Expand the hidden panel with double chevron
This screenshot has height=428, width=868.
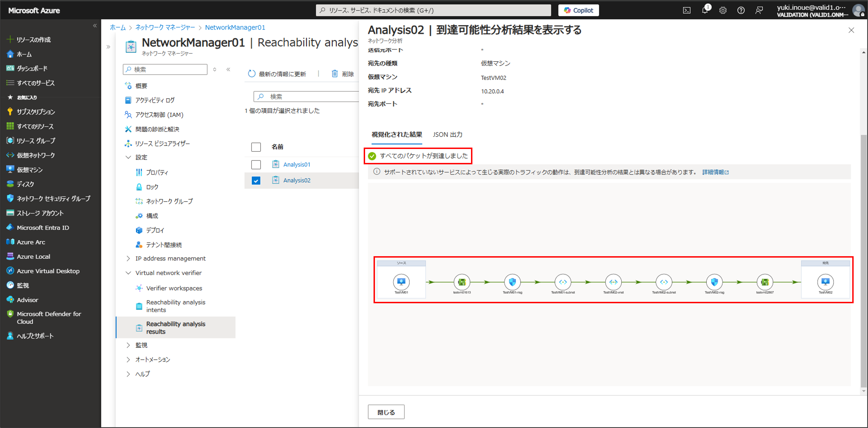tap(108, 47)
